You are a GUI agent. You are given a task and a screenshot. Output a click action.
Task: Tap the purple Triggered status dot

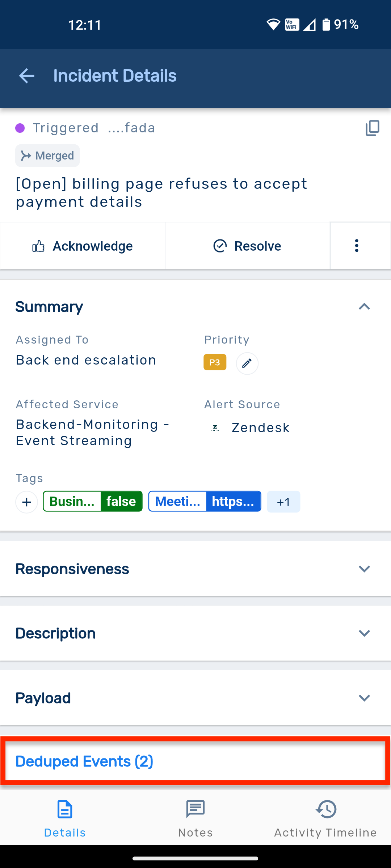[20, 128]
